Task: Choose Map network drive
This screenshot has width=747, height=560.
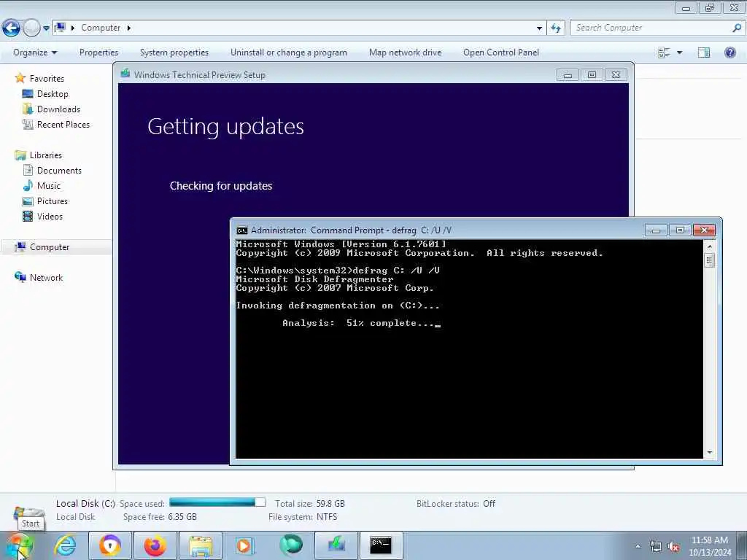Action: click(x=405, y=52)
